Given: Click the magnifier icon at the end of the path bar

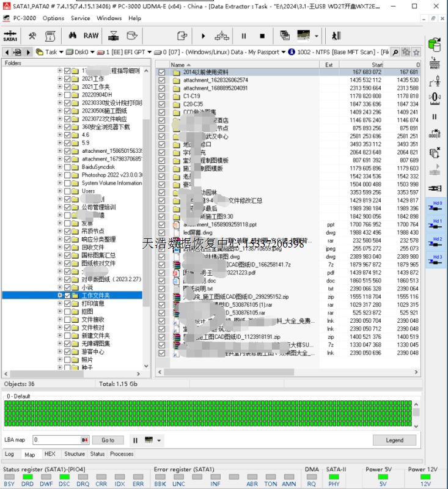Looking at the screenshot, I should click(x=395, y=53).
